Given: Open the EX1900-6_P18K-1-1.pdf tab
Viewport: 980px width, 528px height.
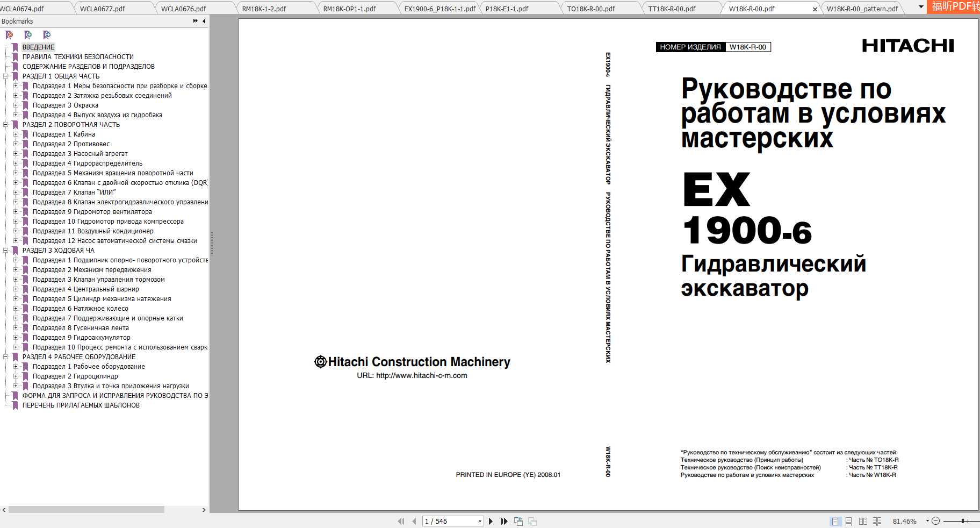Looking at the screenshot, I should [x=439, y=8].
